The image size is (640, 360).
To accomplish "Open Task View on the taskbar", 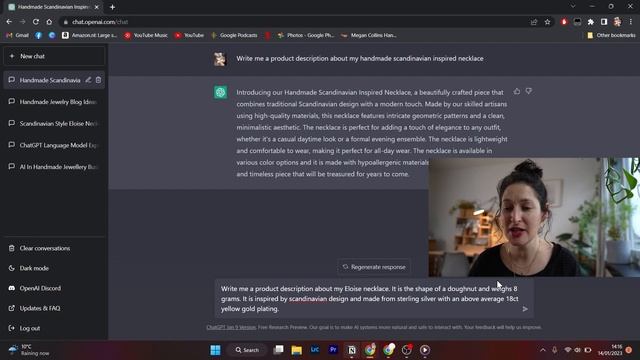I will click(278, 350).
